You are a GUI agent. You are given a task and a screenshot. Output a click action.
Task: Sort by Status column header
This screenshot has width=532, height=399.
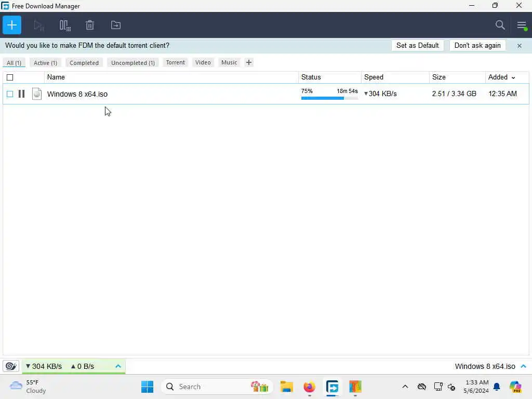click(x=330, y=77)
